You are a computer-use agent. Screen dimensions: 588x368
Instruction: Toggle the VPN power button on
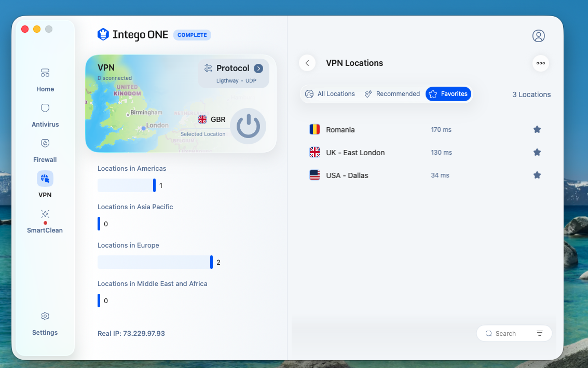[x=248, y=126]
